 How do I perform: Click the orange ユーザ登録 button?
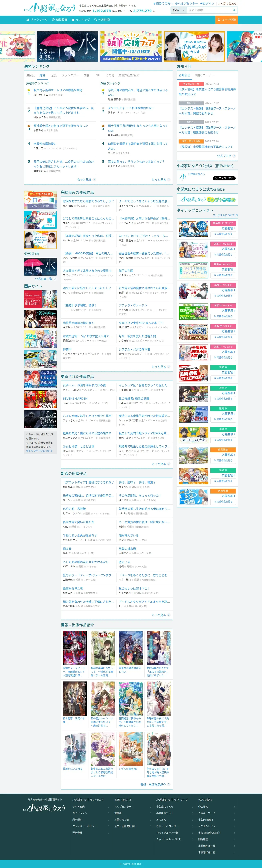226,20
